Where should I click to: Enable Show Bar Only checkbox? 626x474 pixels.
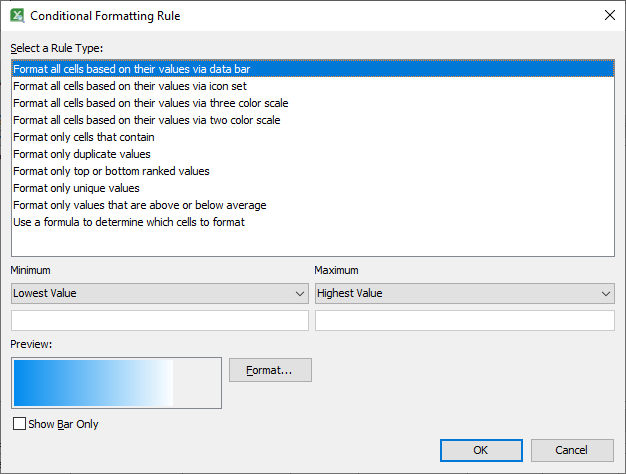coord(20,424)
